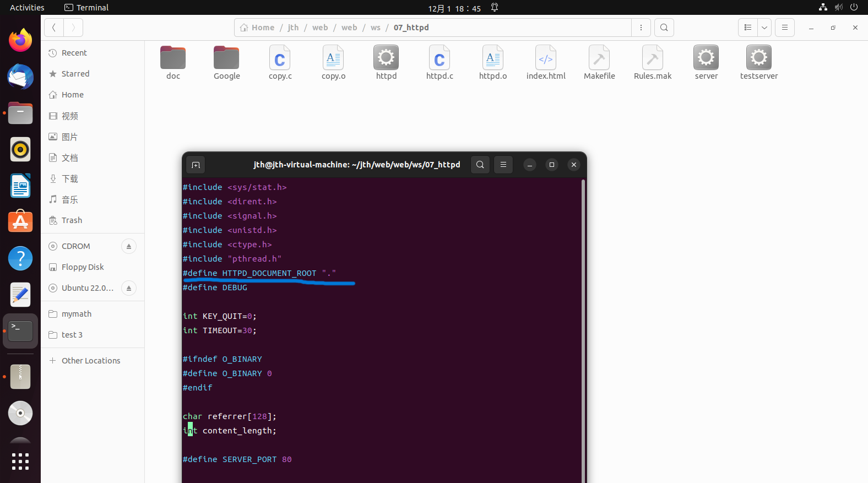Screen dimensions: 868x483
Task: Switch to Terminal in the dock
Action: coord(20,331)
